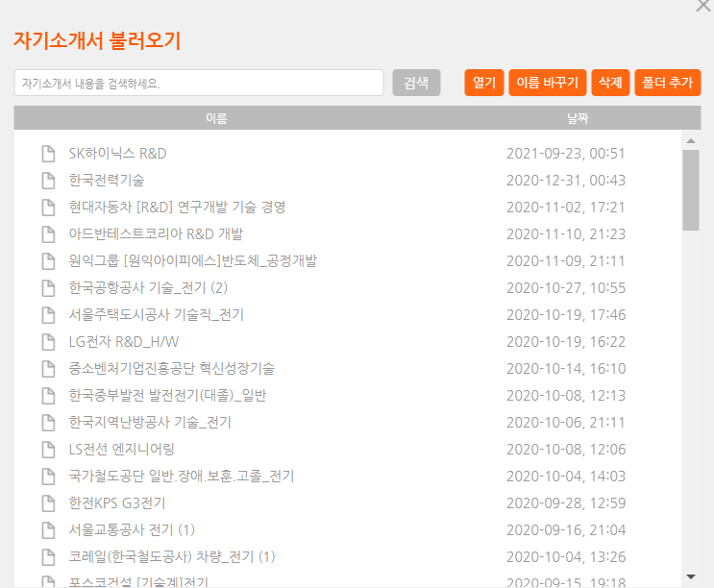Click the file icon of 국가철도공단 row
This screenshot has height=588, width=714.
pyautogui.click(x=48, y=476)
